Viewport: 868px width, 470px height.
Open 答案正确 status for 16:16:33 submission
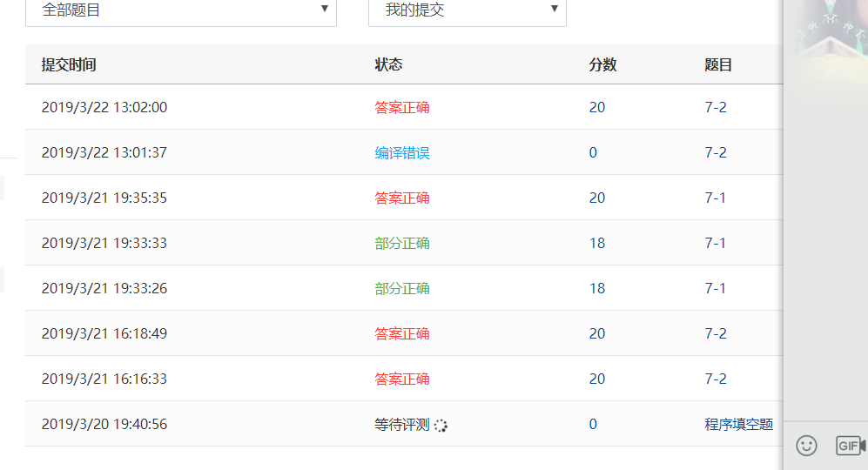pos(402,379)
